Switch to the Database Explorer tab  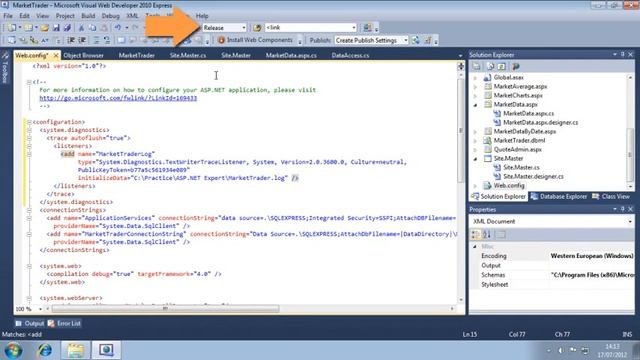coord(559,197)
